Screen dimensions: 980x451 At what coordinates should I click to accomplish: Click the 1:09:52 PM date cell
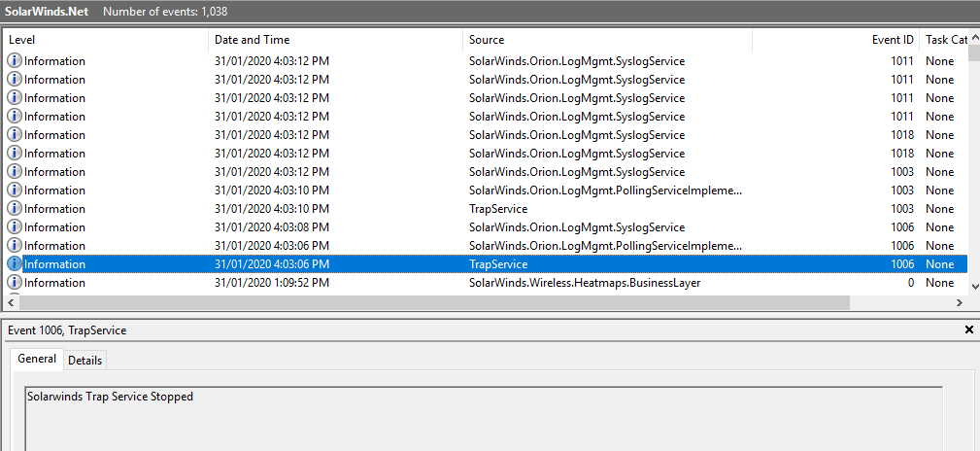pyautogui.click(x=272, y=283)
